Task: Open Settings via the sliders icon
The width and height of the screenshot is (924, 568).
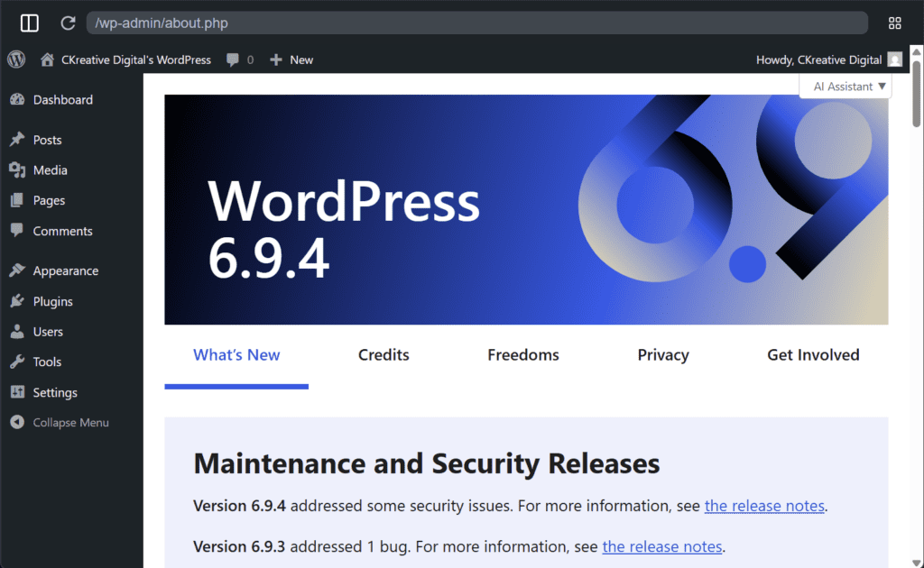Action: click(x=19, y=392)
